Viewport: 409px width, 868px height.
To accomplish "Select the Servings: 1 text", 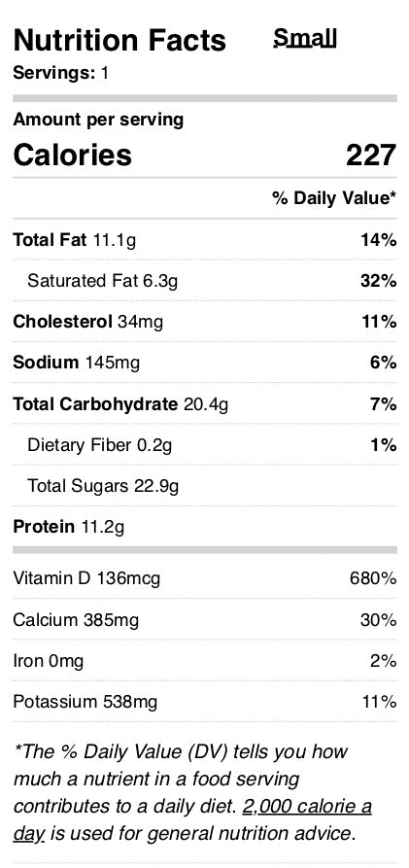I will pos(61,73).
